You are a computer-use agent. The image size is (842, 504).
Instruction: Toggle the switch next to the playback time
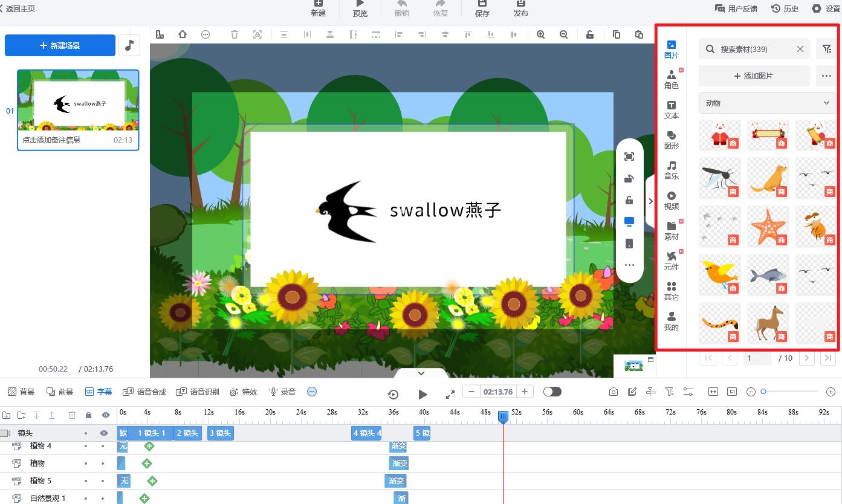click(552, 391)
